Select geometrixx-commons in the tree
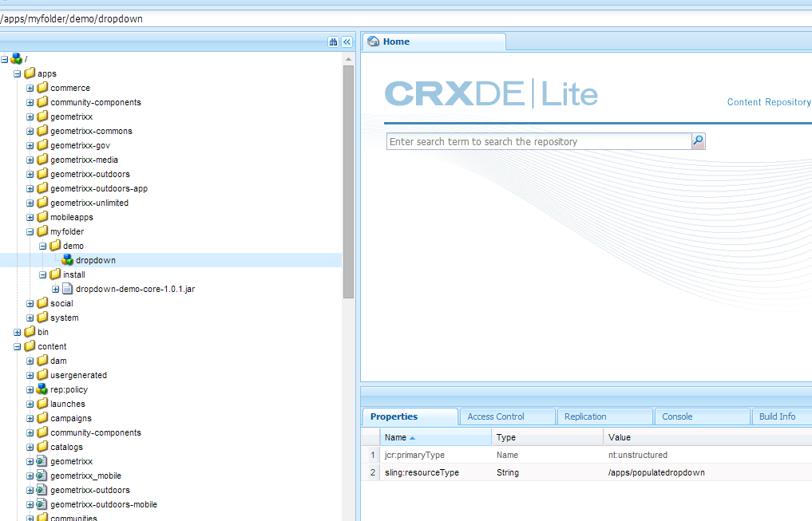Viewport: 812px width, 521px height. pos(91,131)
